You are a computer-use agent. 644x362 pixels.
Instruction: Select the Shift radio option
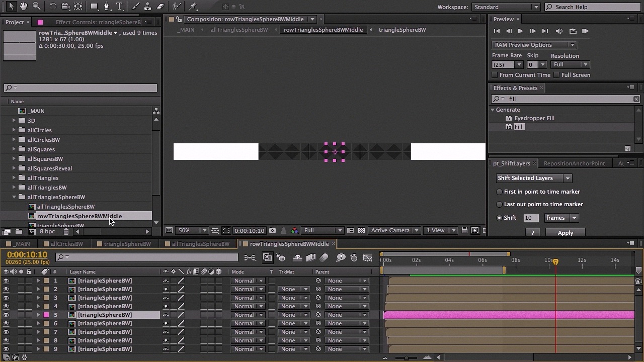pos(499,218)
